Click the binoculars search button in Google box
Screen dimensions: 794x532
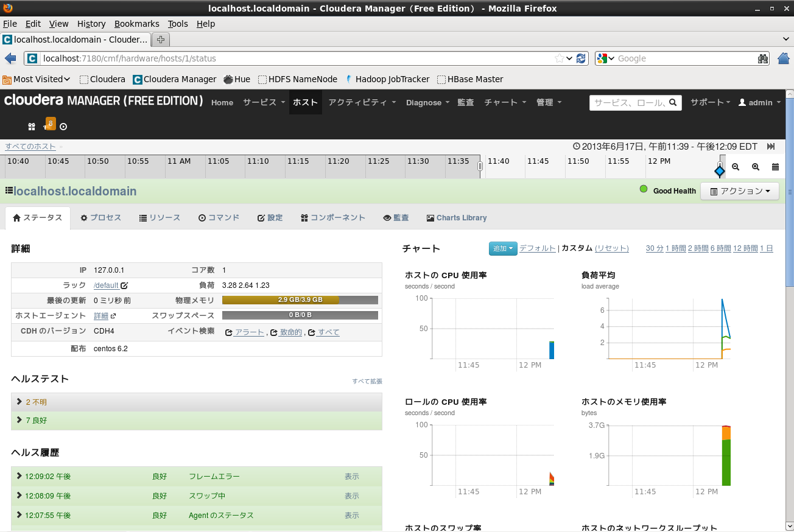(x=763, y=58)
